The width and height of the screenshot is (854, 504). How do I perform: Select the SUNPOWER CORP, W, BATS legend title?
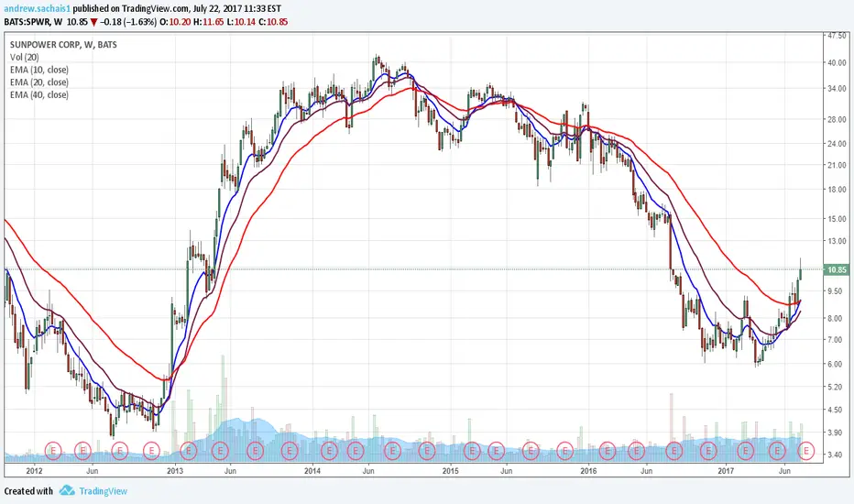coord(63,45)
